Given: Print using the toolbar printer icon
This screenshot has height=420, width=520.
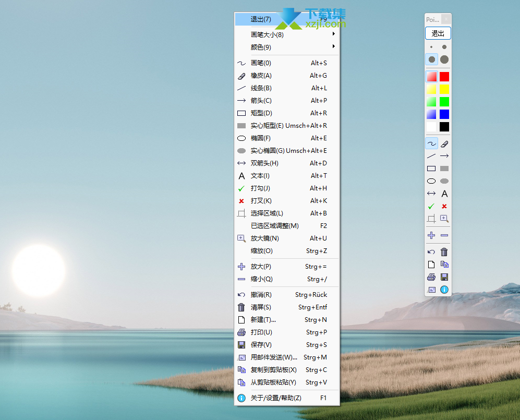Looking at the screenshot, I should pos(431,277).
